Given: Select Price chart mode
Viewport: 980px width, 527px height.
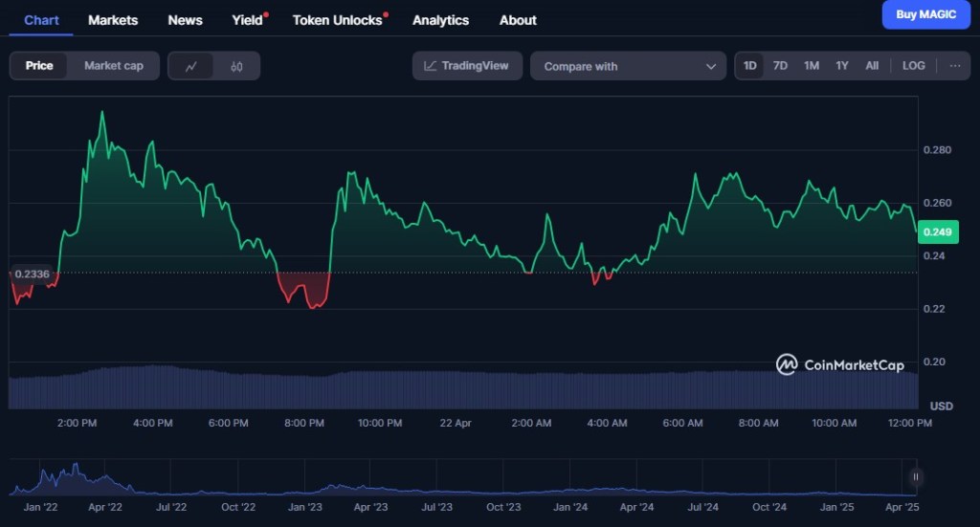Looking at the screenshot, I should [38, 66].
